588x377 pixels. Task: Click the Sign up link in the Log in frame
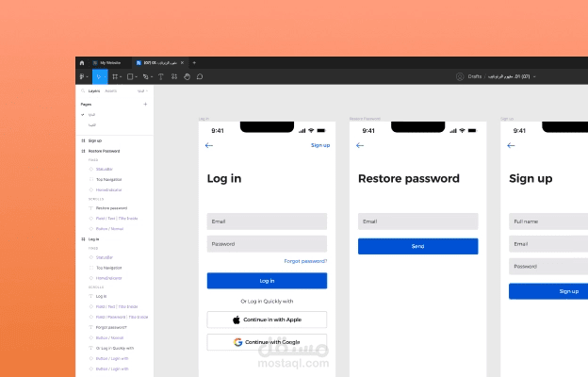click(320, 145)
